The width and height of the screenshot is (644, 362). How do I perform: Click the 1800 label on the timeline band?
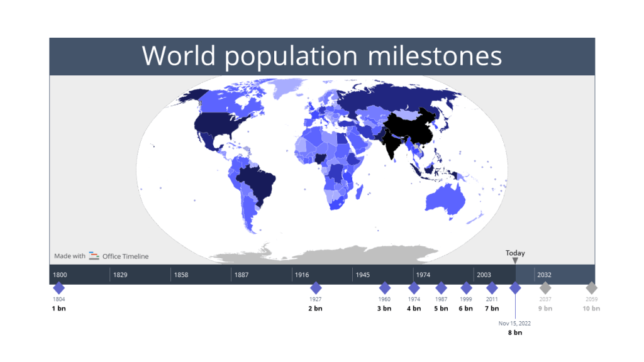tap(60, 275)
